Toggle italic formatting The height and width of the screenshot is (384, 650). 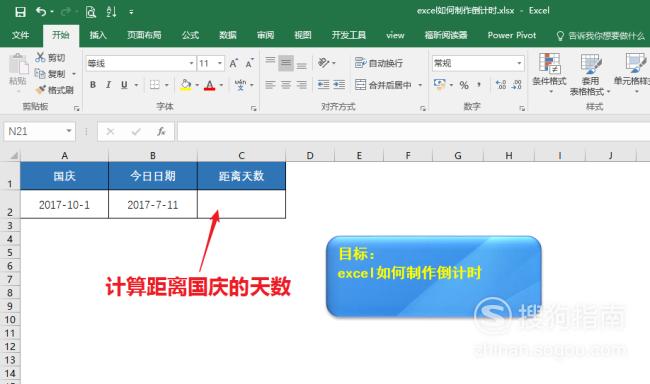(108, 85)
